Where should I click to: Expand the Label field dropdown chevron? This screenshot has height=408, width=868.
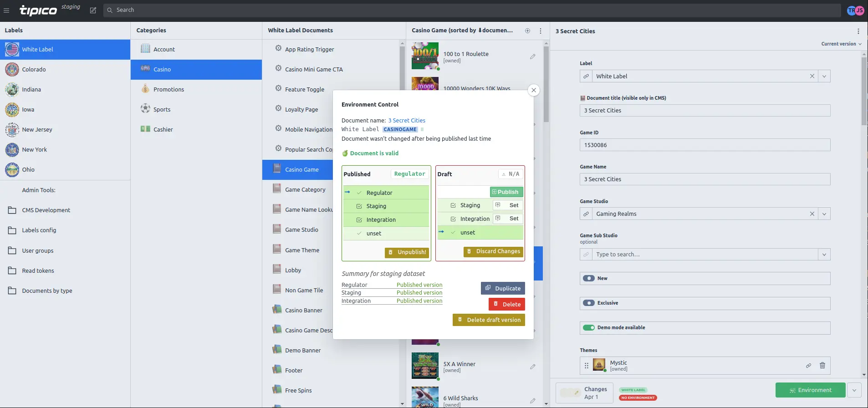coord(824,76)
